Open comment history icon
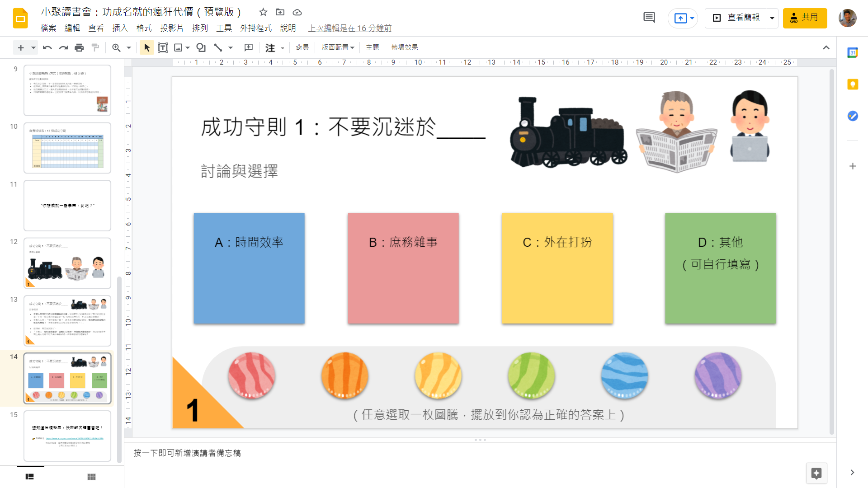The height and width of the screenshot is (488, 868). (649, 18)
